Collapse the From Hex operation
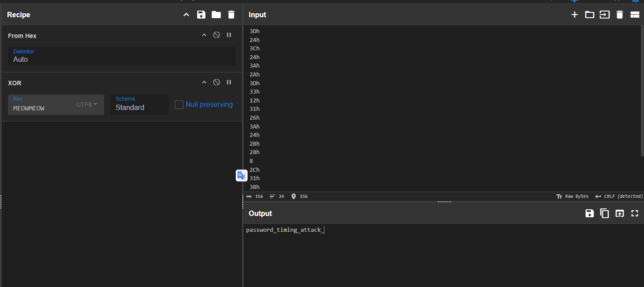 [x=204, y=35]
